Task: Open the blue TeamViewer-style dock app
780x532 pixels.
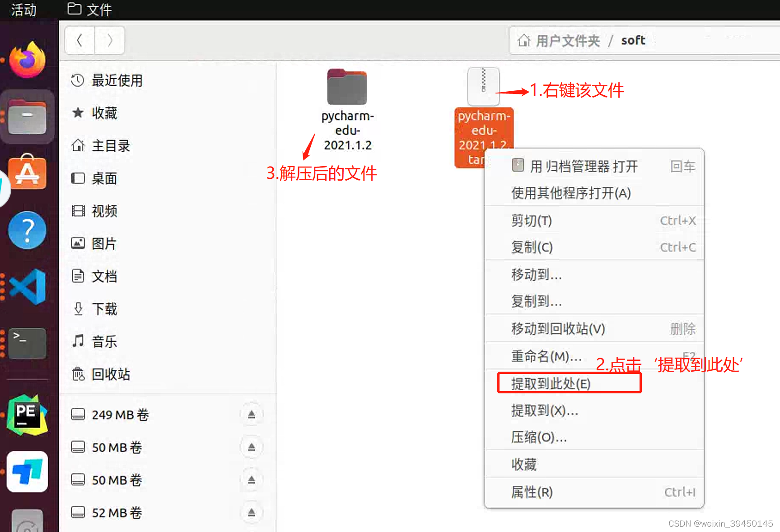Action: click(28, 471)
